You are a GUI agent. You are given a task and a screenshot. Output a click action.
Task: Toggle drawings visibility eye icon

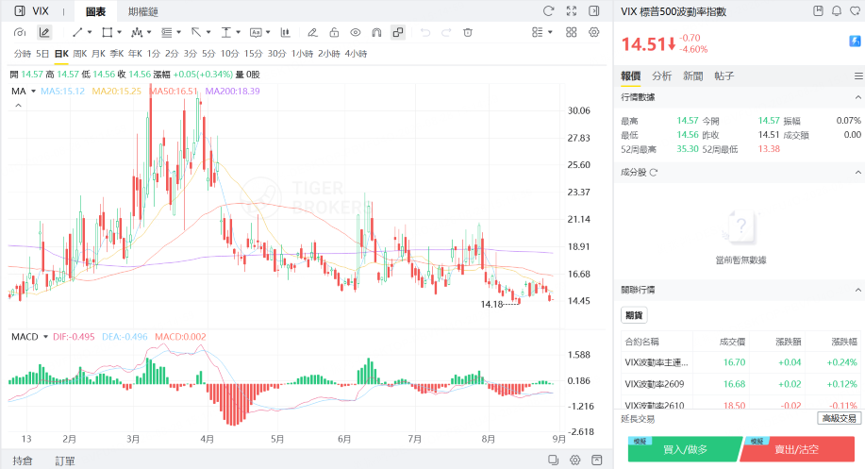355,33
